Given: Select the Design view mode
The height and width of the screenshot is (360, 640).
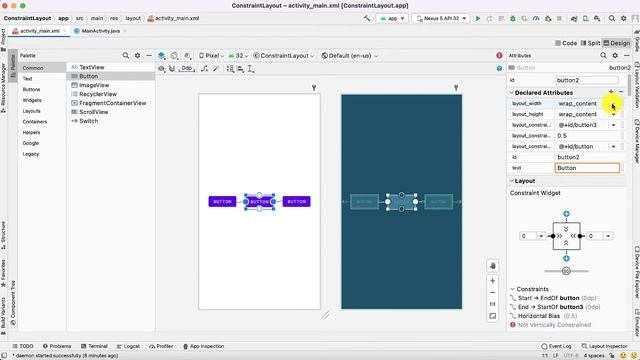Looking at the screenshot, I should click(x=616, y=43).
